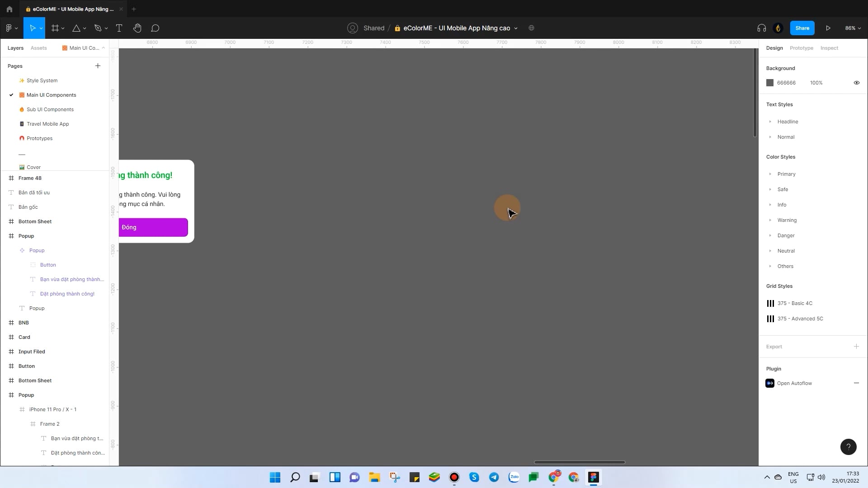Collapse pages list via Main UI Co... dropdown

coord(84,48)
